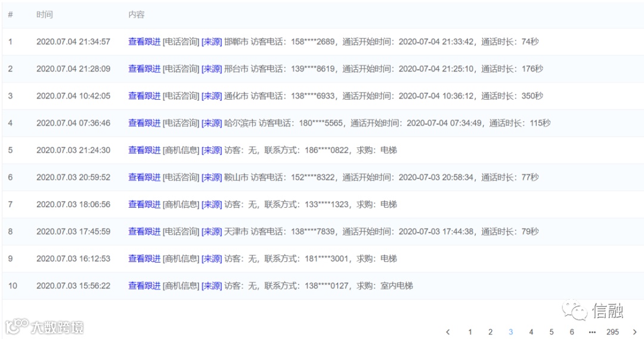
Task: Click call duration 350秒 in row 3
Action: click(532, 95)
